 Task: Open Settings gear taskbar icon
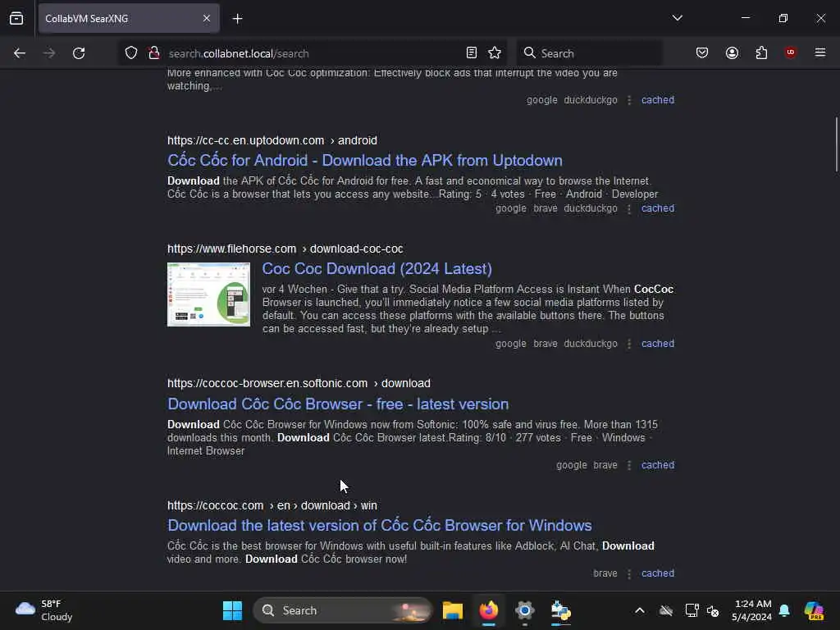[524, 610]
